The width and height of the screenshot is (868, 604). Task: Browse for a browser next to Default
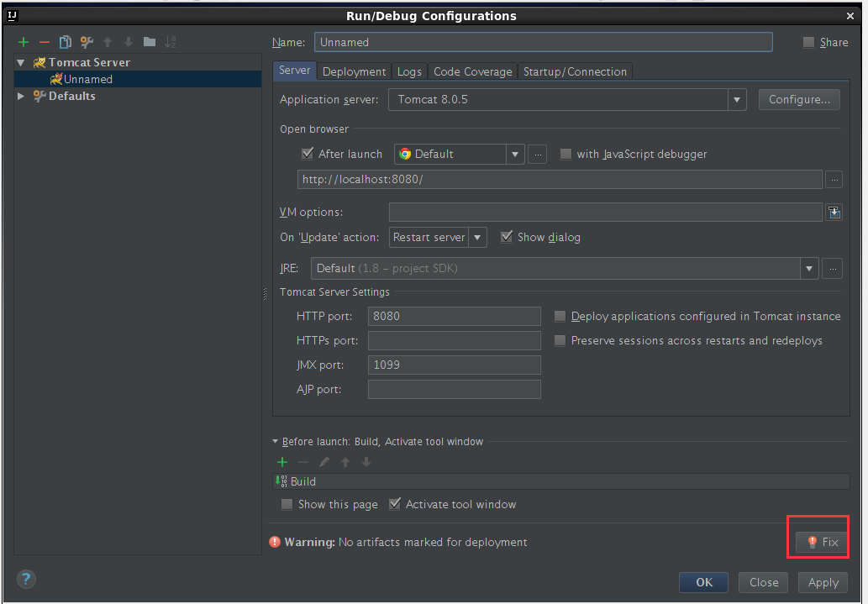point(538,155)
